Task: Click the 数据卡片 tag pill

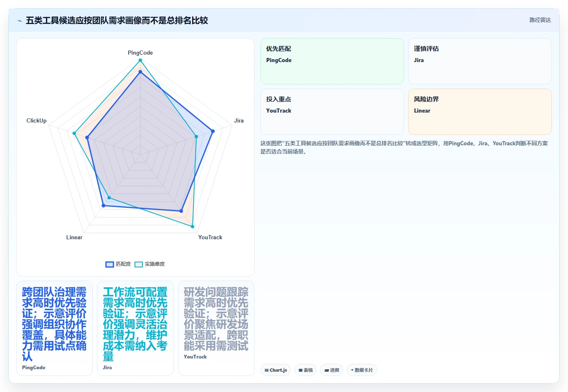Action: coord(362,370)
